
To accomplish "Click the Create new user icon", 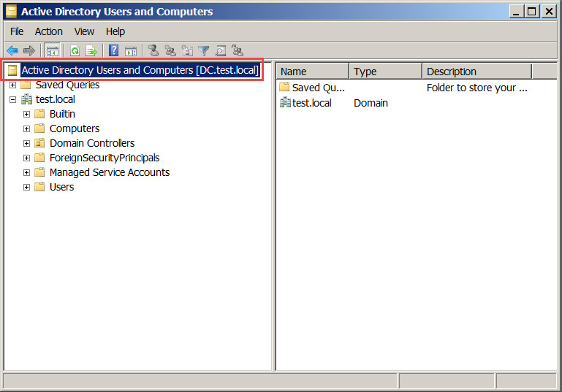I will [153, 50].
